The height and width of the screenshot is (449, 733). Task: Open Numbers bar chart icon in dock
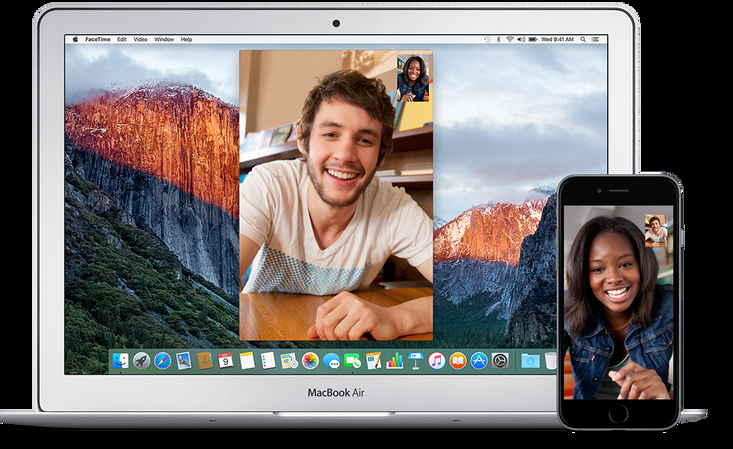[x=395, y=361]
